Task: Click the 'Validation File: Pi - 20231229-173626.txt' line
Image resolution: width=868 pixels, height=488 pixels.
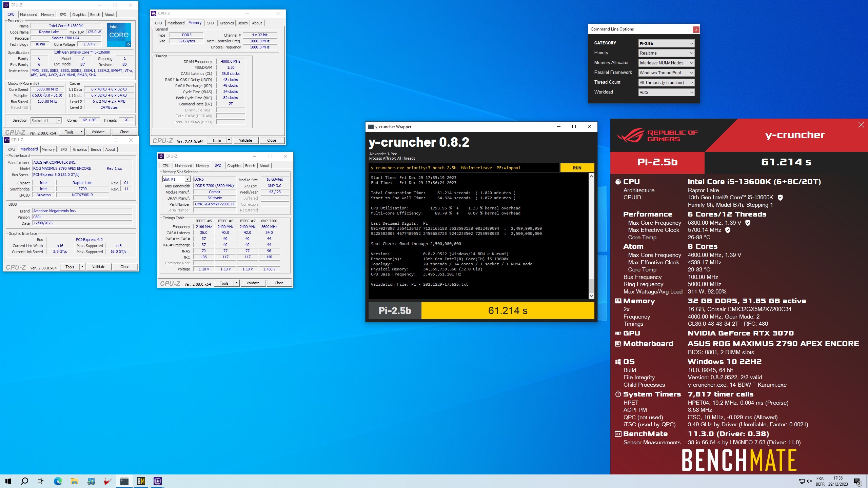Action: click(x=419, y=284)
